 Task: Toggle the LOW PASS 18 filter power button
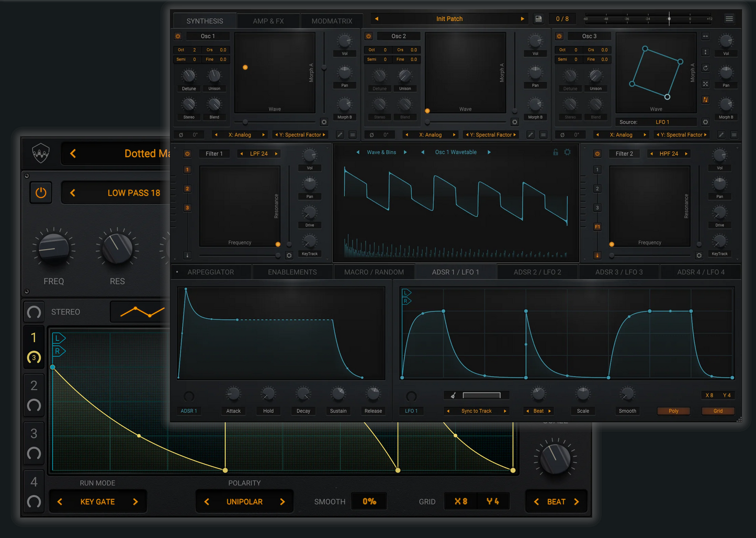pyautogui.click(x=41, y=193)
